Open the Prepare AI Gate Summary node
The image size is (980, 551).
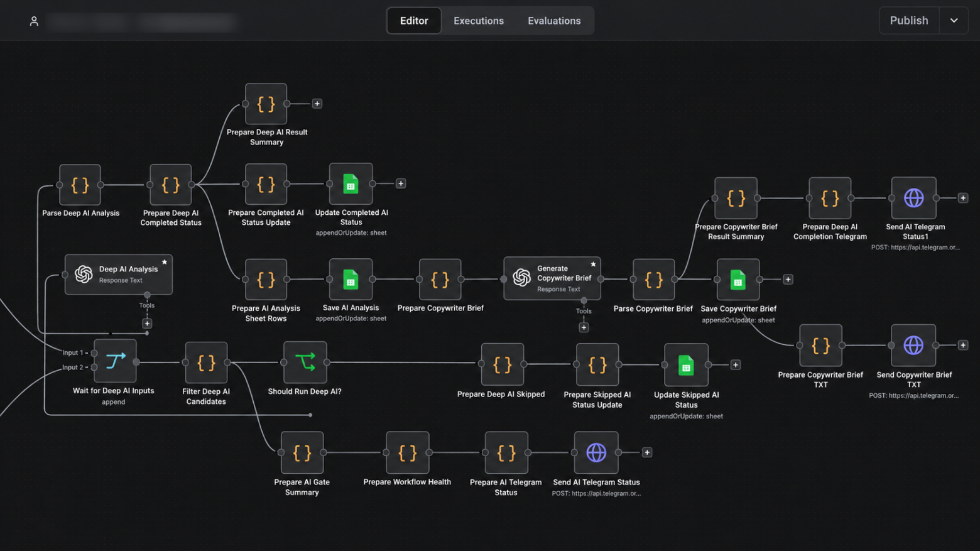point(302,452)
